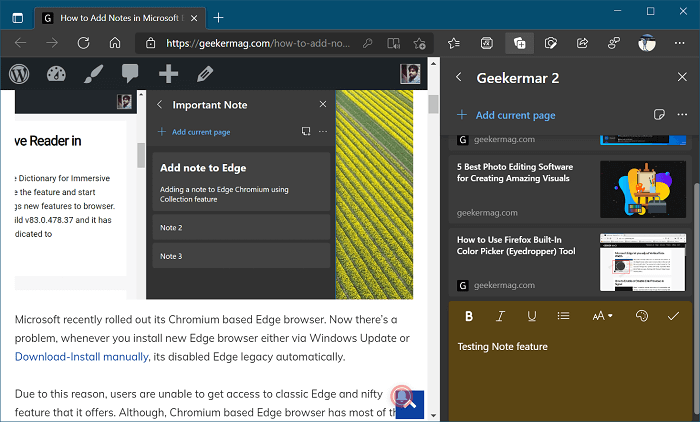Click the article screenshot Important Note image
700x422 pixels.
(x=214, y=195)
